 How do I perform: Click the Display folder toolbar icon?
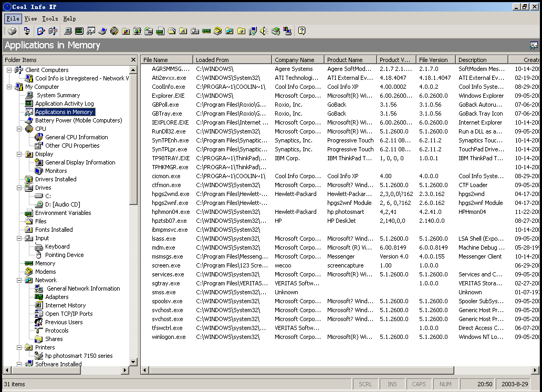tap(126, 31)
